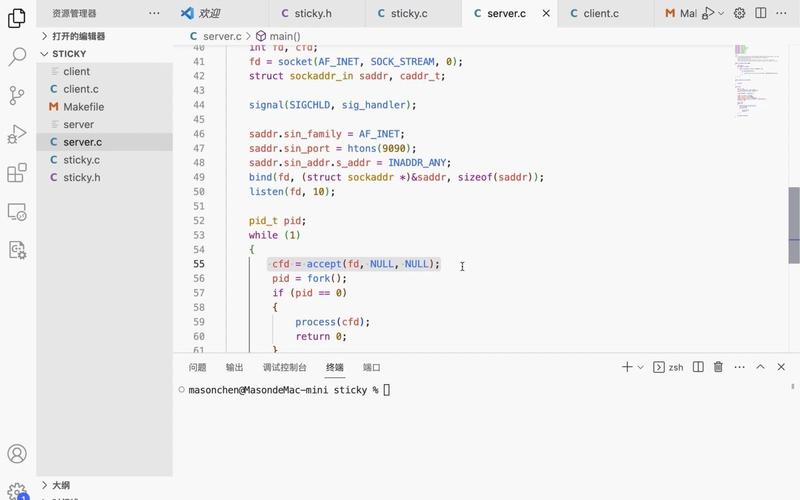Open the Run and Debug view icon
The height and width of the screenshot is (500, 800).
click(17, 134)
